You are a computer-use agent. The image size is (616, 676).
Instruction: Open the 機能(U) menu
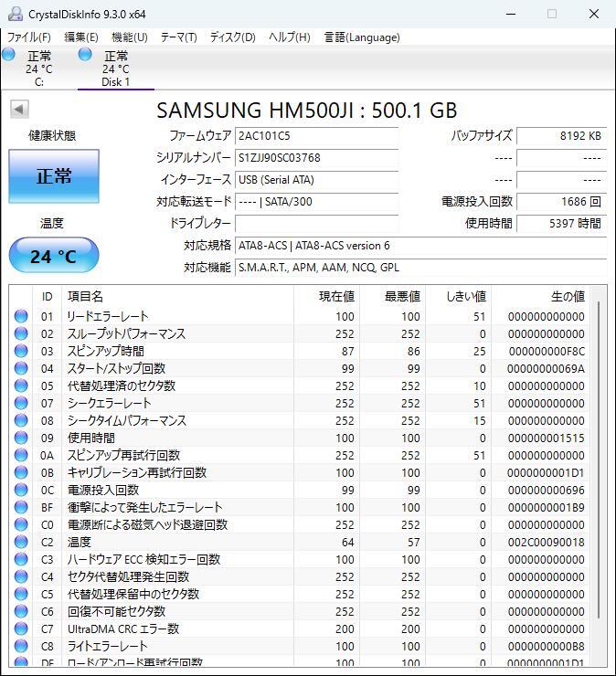130,37
